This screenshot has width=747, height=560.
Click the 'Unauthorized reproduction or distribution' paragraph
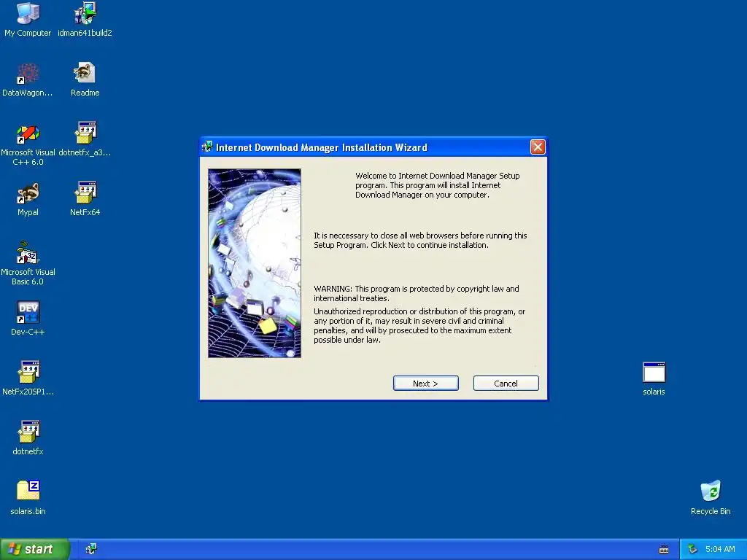pos(419,326)
